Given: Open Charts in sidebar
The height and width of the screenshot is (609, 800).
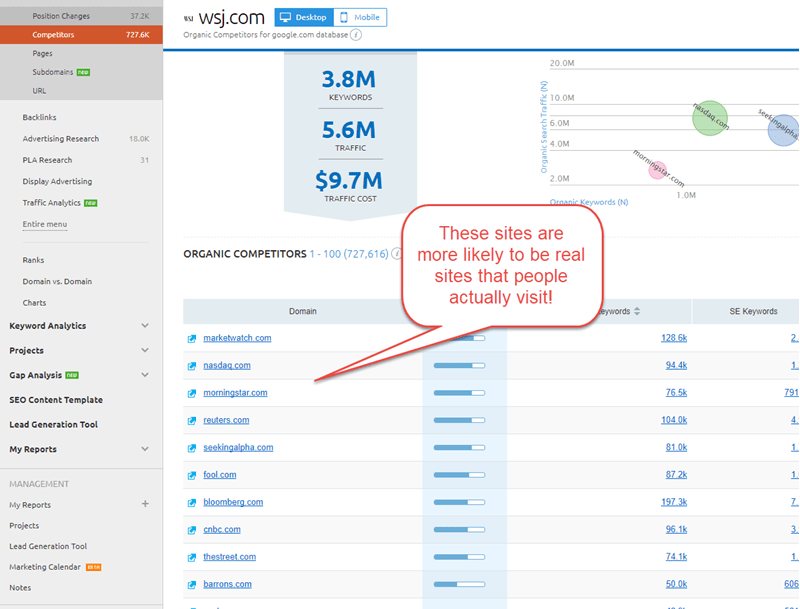Looking at the screenshot, I should [34, 303].
